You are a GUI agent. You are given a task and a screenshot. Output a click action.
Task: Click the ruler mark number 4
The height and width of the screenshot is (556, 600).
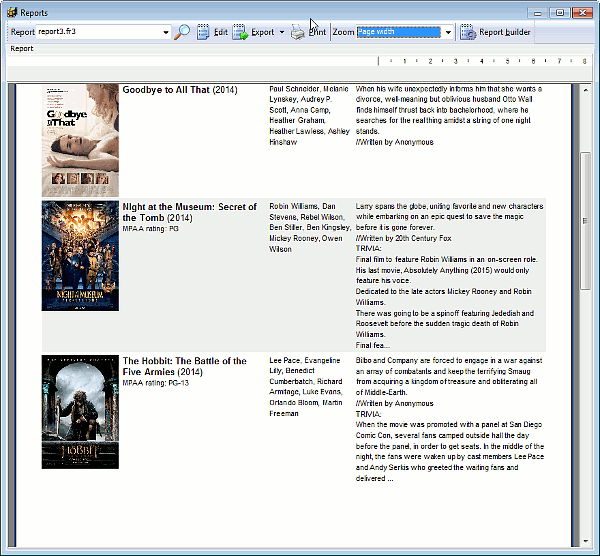click(x=481, y=61)
